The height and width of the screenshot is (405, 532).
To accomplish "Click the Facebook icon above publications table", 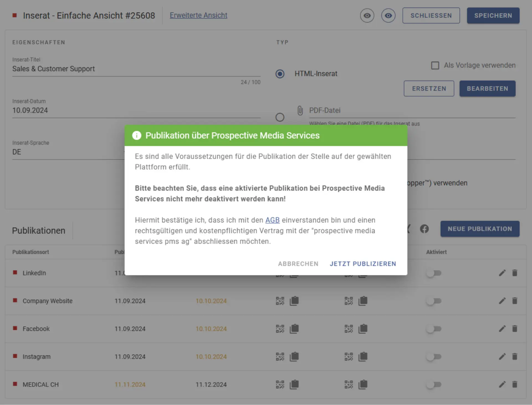I will coord(424,229).
